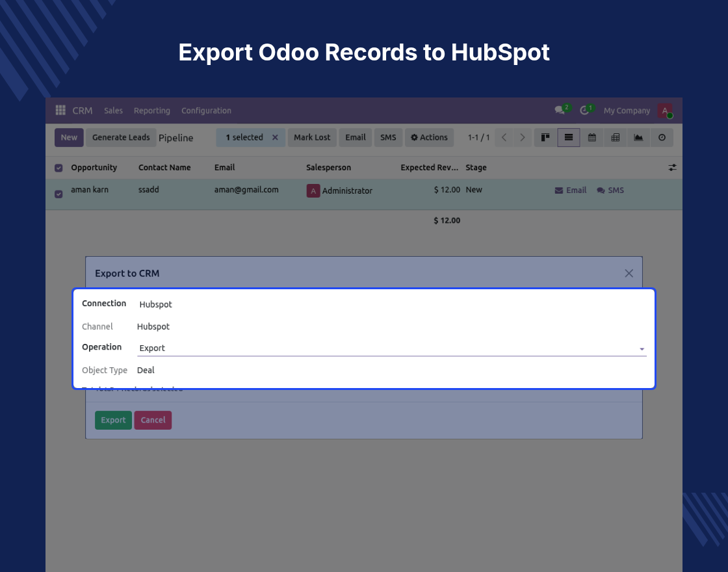Click the ssadd contact name cell
Viewport: 728px width, 572px height.
coord(149,190)
